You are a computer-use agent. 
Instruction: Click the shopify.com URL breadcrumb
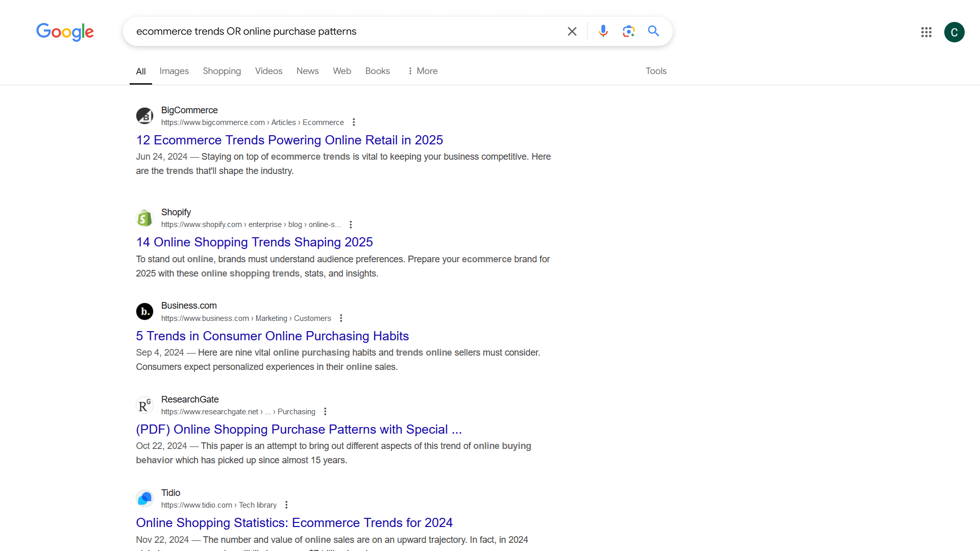[x=251, y=224]
